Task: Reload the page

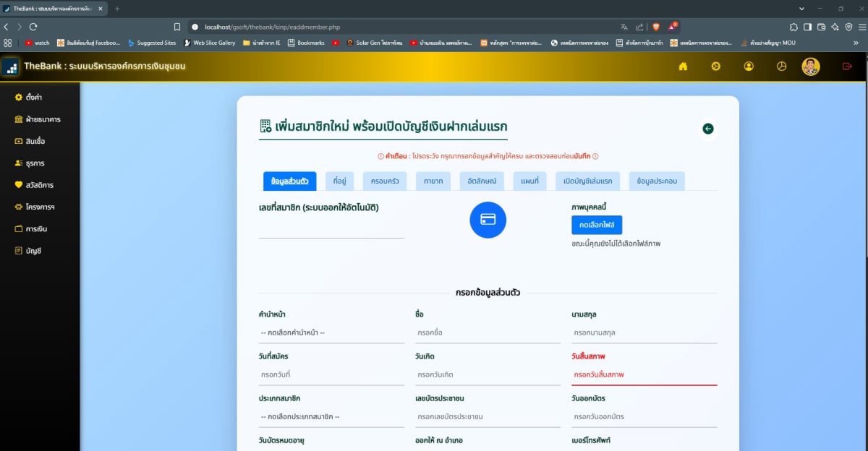Action: 33,27
